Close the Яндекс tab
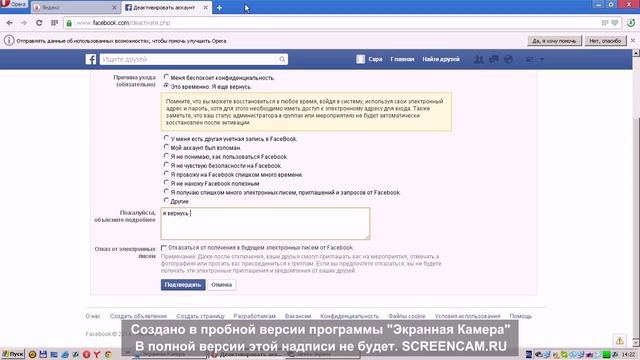 click(x=114, y=8)
